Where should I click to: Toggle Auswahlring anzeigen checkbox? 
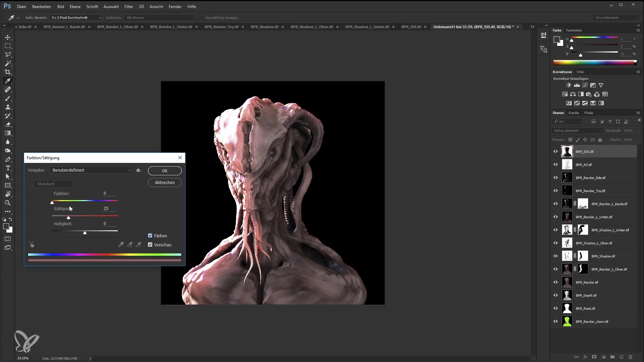pyautogui.click(x=202, y=17)
